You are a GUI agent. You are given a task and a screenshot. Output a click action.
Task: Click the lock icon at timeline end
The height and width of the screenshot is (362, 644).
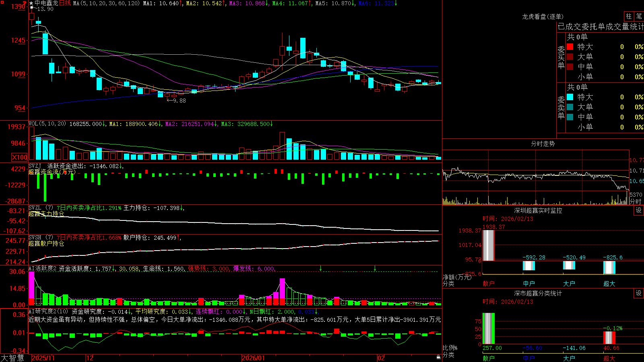coord(438,357)
